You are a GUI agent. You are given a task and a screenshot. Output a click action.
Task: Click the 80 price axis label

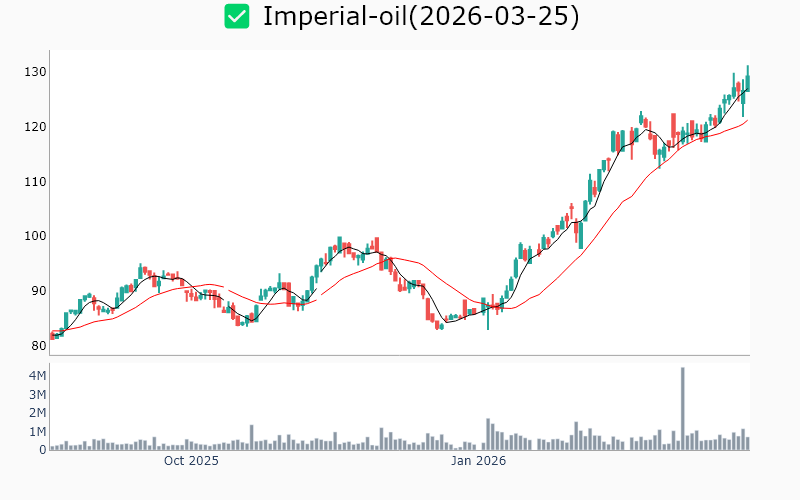click(x=39, y=346)
